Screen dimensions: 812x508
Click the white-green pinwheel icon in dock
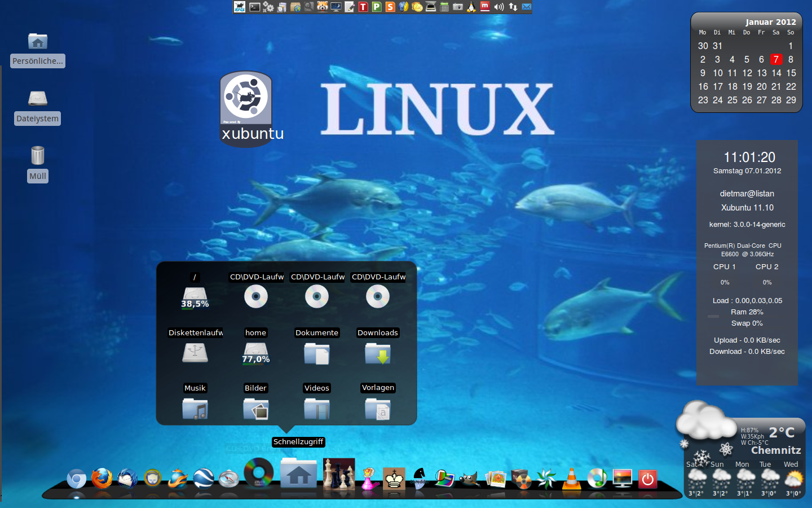click(546, 478)
